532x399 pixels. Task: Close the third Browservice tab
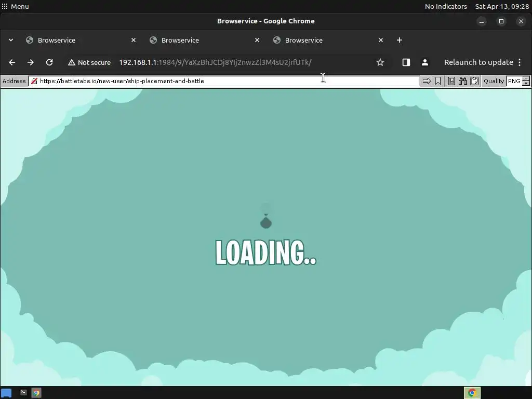click(381, 40)
